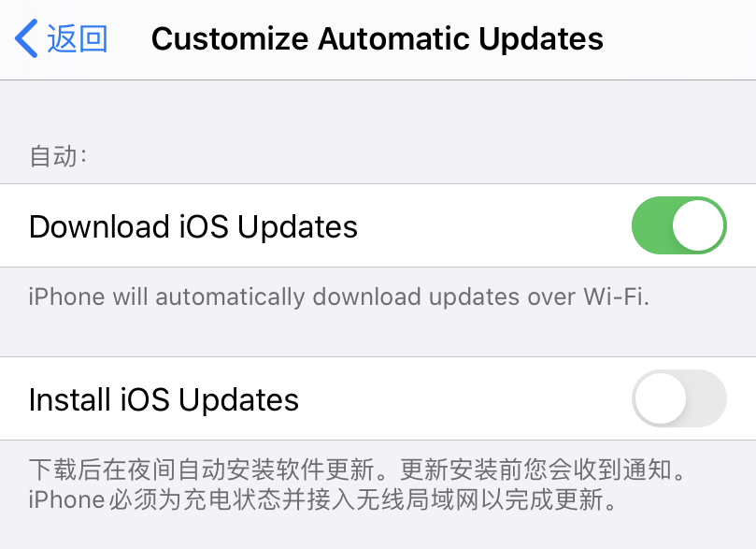The height and width of the screenshot is (549, 756).
Task: Click the word Updates in navigation title
Action: (x=541, y=39)
